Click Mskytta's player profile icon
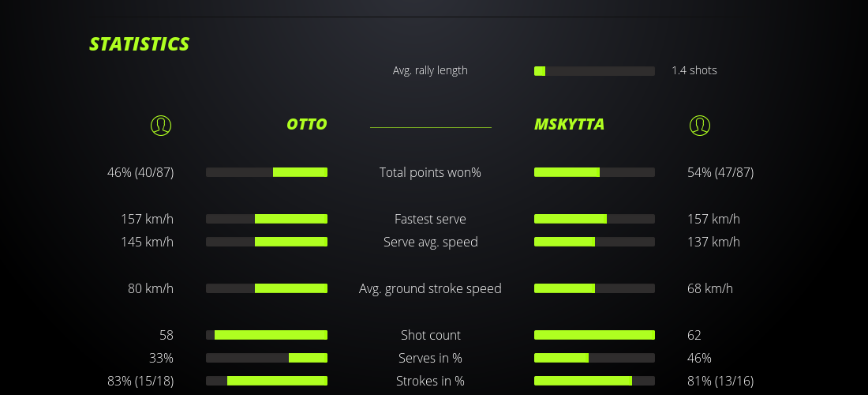Screen dimensions: 868x395 (700, 125)
